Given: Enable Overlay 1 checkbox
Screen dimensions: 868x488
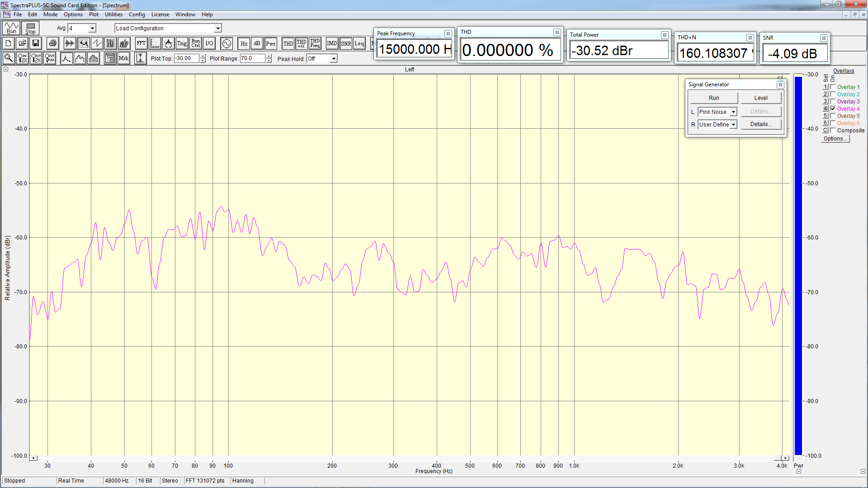Looking at the screenshot, I should (x=833, y=87).
